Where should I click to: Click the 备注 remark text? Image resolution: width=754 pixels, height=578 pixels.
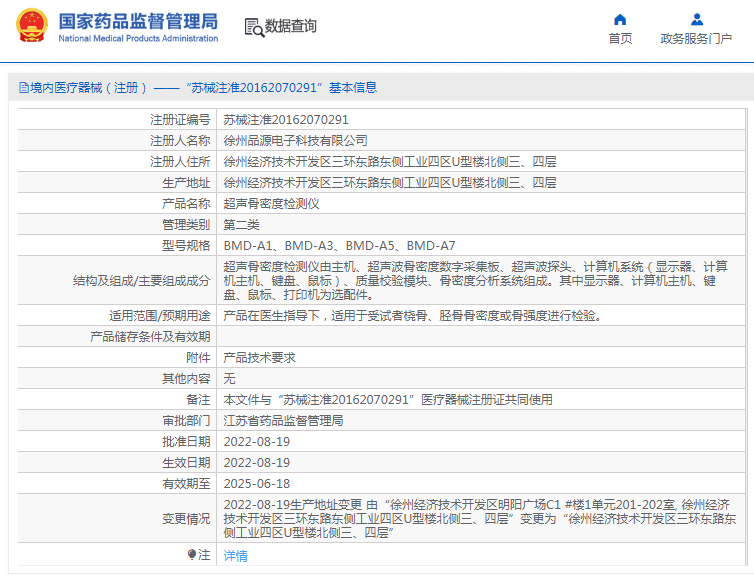(388, 400)
